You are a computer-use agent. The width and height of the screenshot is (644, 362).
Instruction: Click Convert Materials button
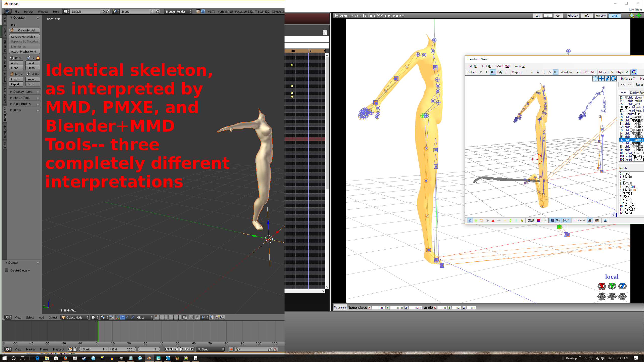(x=25, y=37)
